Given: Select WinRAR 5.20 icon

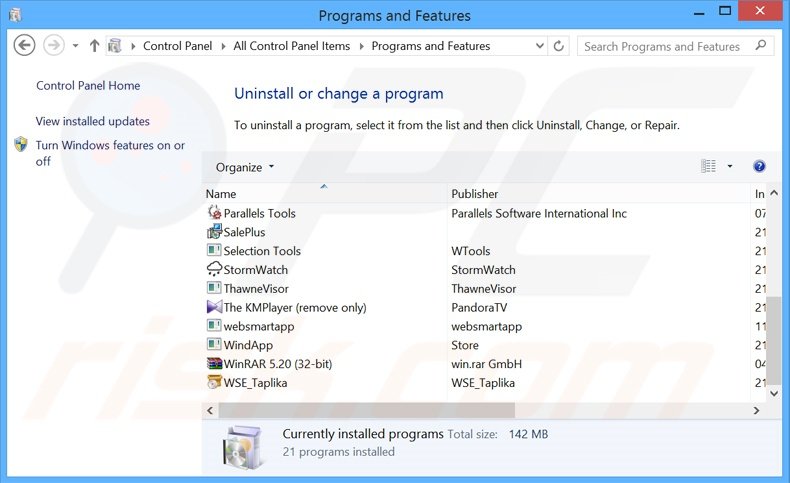Looking at the screenshot, I should 215,363.
